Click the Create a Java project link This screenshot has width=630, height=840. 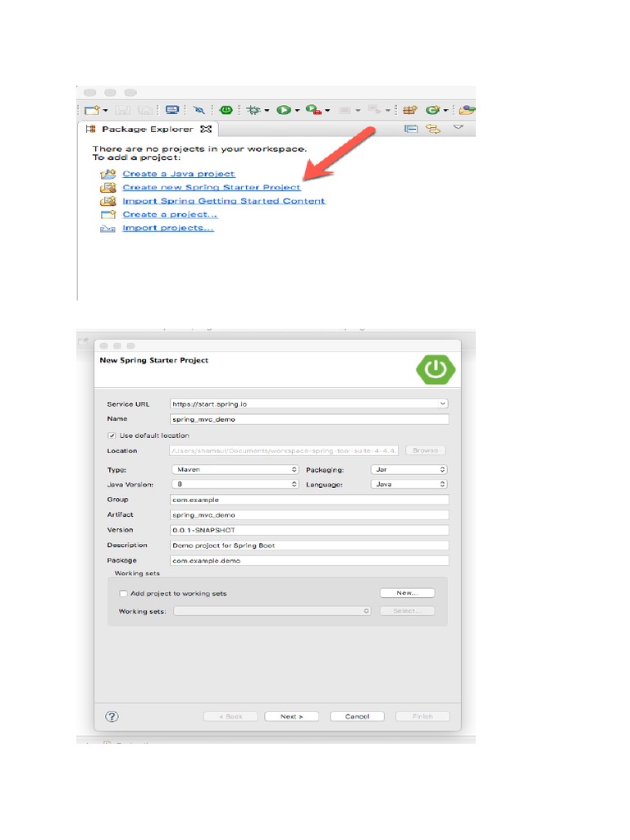pos(179,174)
